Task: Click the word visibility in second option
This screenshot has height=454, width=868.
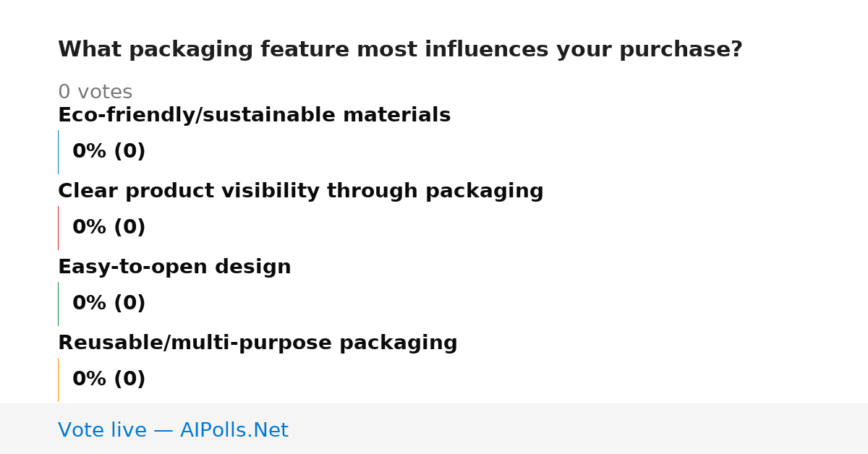Action: pyautogui.click(x=271, y=192)
